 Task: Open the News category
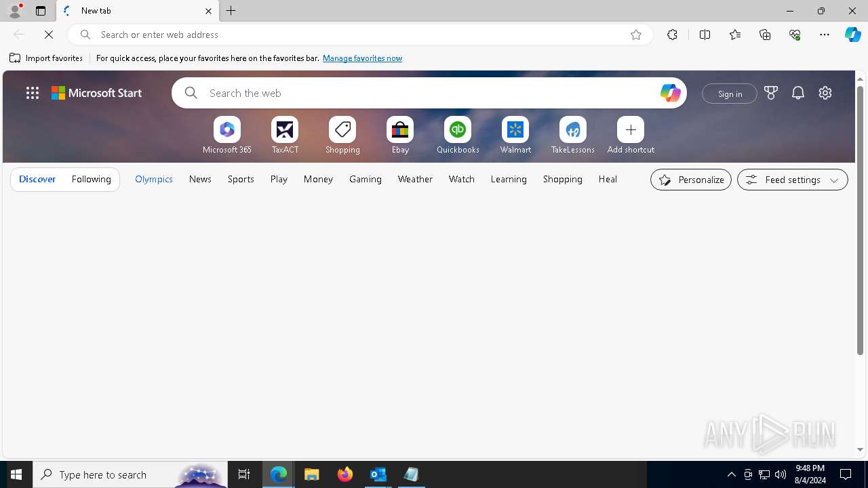[200, 179]
